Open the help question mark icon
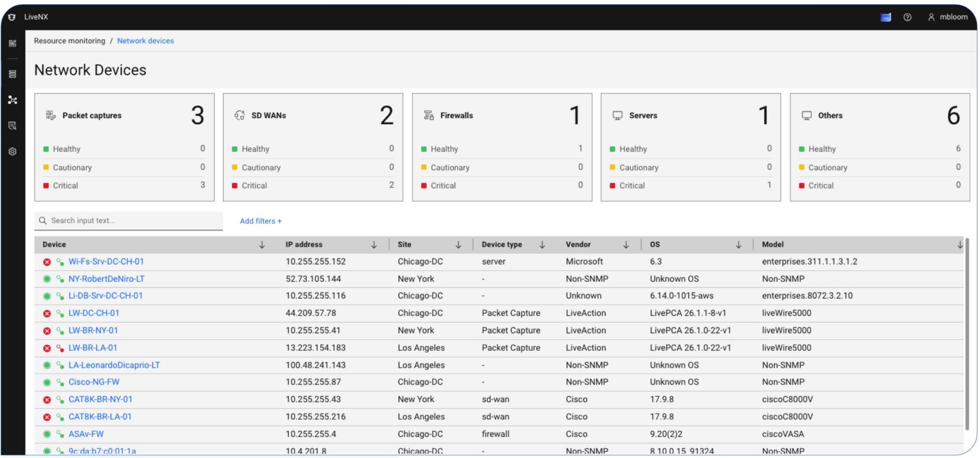The image size is (980, 458). (907, 17)
